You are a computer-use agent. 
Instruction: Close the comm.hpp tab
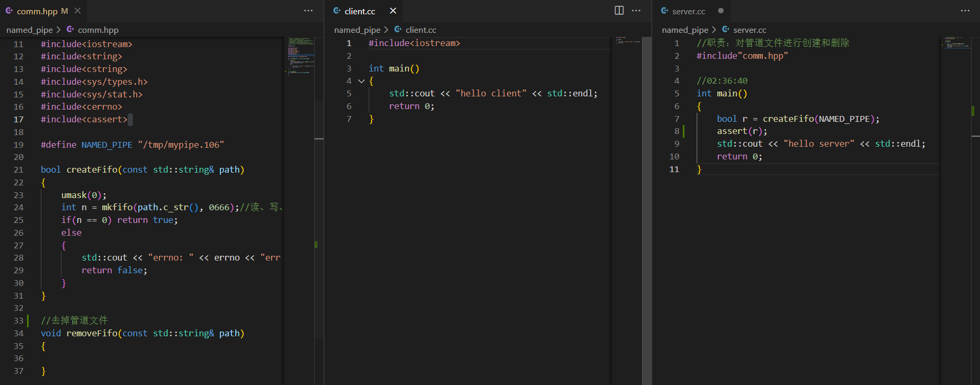click(x=77, y=11)
